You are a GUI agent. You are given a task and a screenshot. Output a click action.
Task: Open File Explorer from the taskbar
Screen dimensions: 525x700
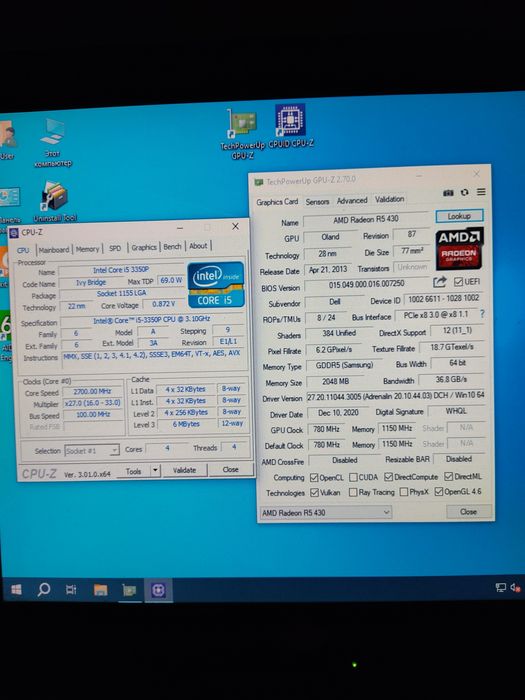(100, 590)
